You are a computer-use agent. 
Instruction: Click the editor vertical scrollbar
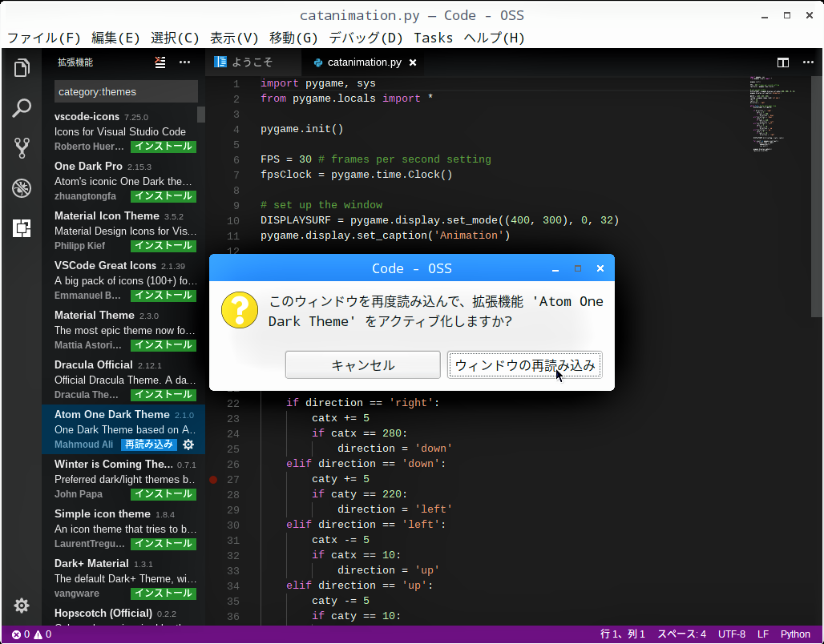tap(817, 197)
